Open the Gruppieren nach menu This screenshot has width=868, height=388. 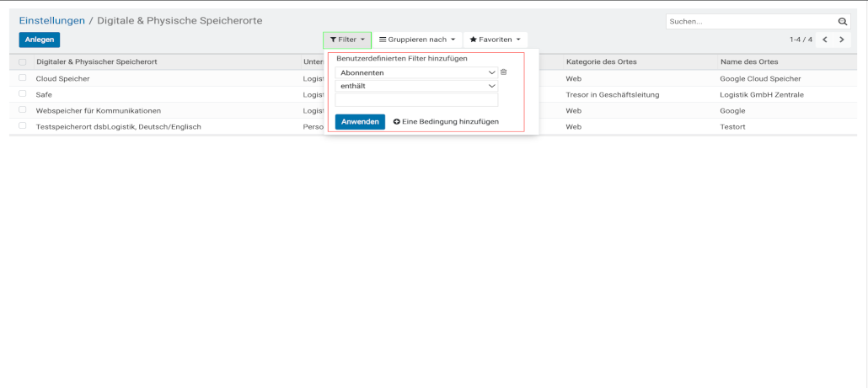416,40
